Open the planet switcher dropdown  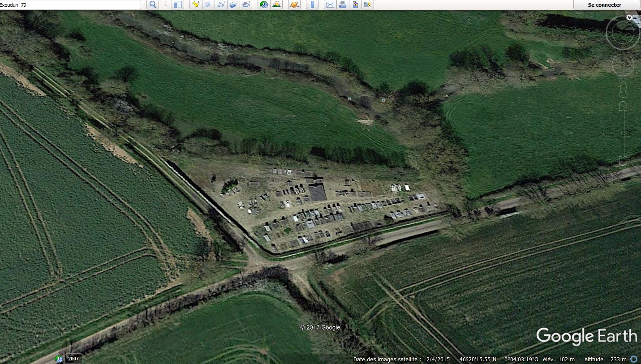(294, 4)
